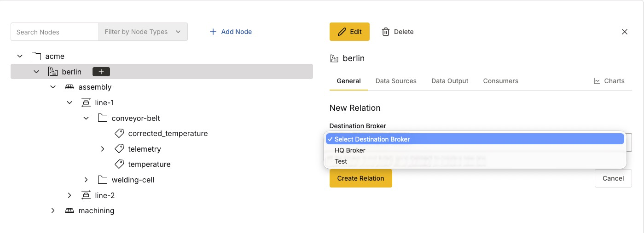Select the line-2 tree item label

105,195
